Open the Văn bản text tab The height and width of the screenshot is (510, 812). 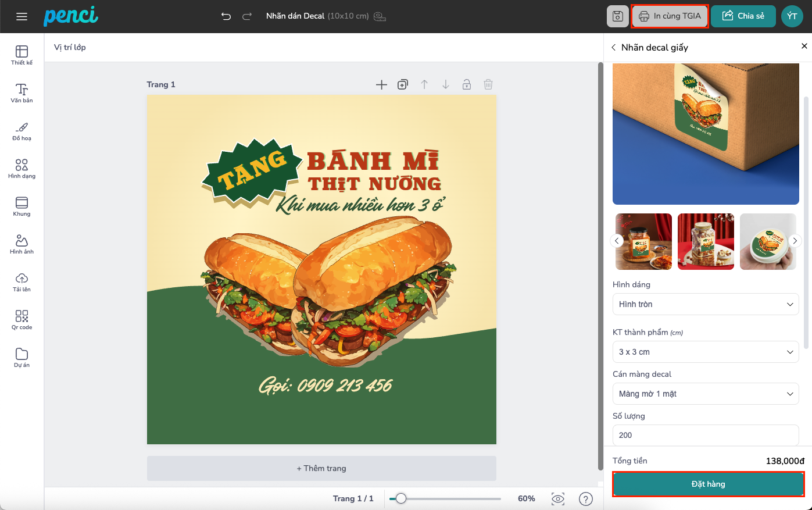click(x=22, y=93)
